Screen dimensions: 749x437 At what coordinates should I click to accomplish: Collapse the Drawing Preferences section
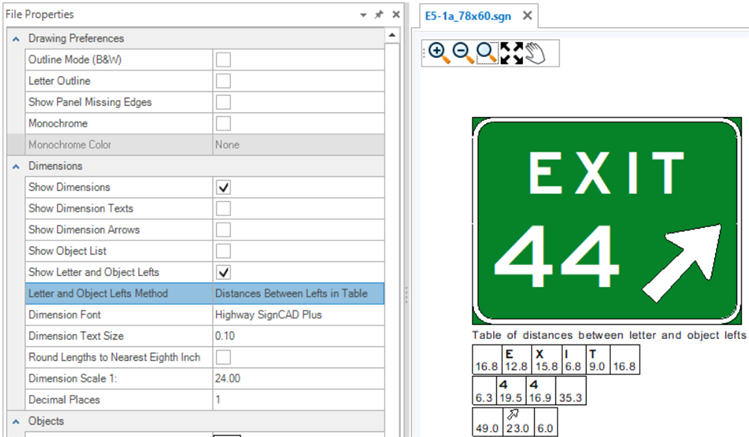coord(14,39)
